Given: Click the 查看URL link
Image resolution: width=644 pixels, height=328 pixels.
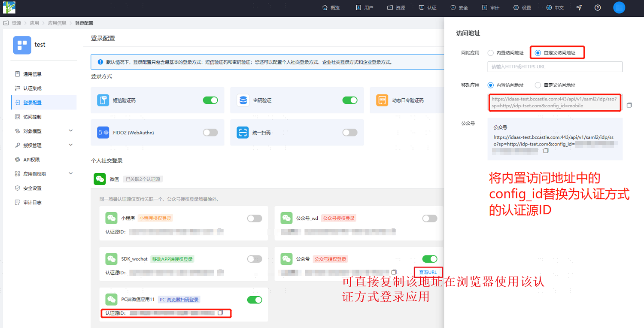Looking at the screenshot, I should (x=428, y=272).
